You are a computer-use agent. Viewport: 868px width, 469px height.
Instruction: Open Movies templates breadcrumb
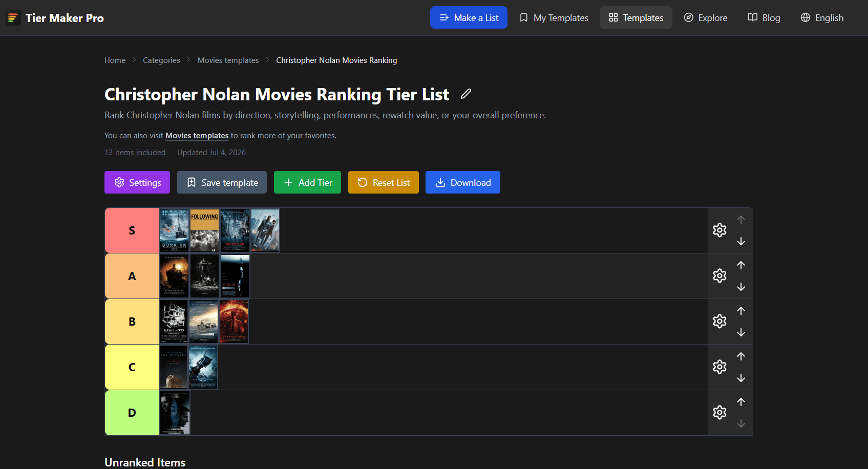tap(228, 60)
